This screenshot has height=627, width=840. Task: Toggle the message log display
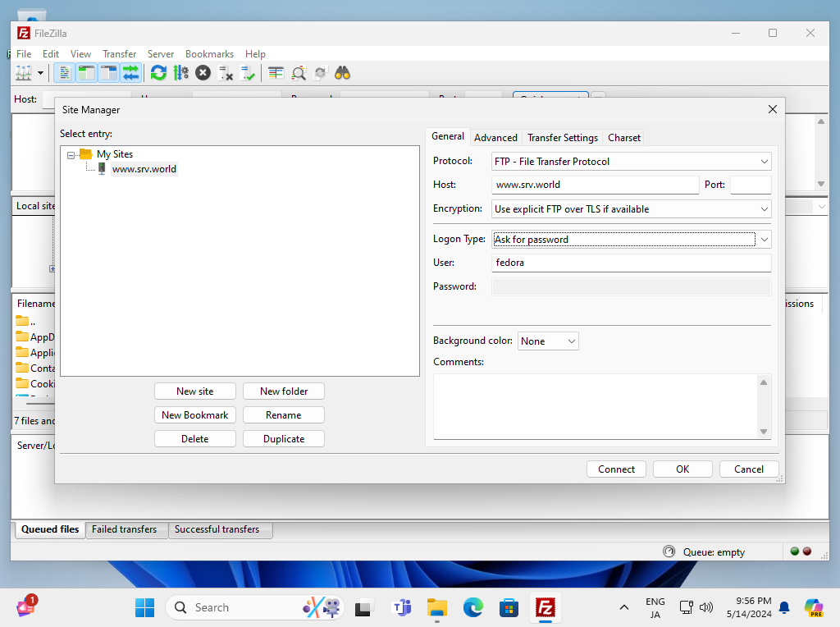64,73
